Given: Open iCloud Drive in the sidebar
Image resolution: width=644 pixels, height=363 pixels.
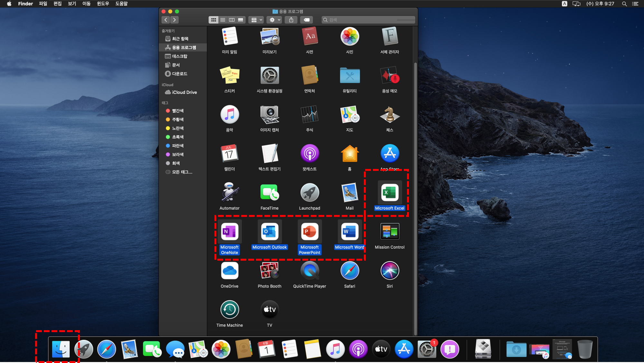Looking at the screenshot, I should click(x=183, y=92).
